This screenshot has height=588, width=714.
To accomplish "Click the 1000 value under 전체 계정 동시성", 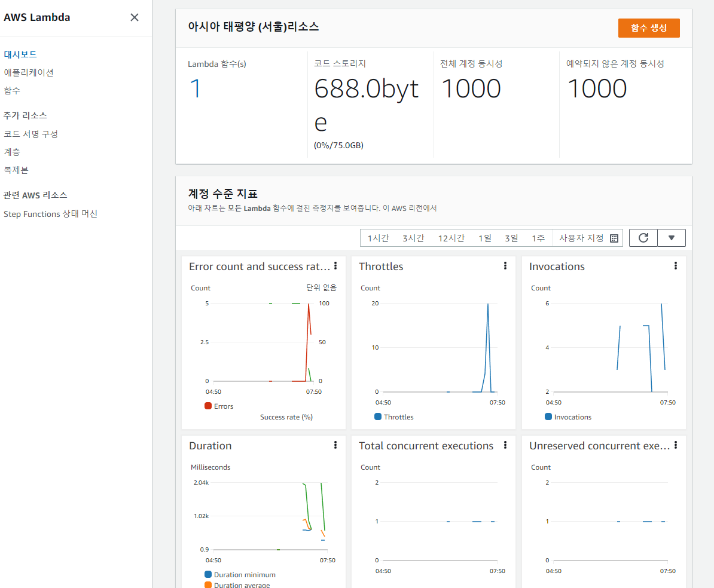I will point(471,88).
